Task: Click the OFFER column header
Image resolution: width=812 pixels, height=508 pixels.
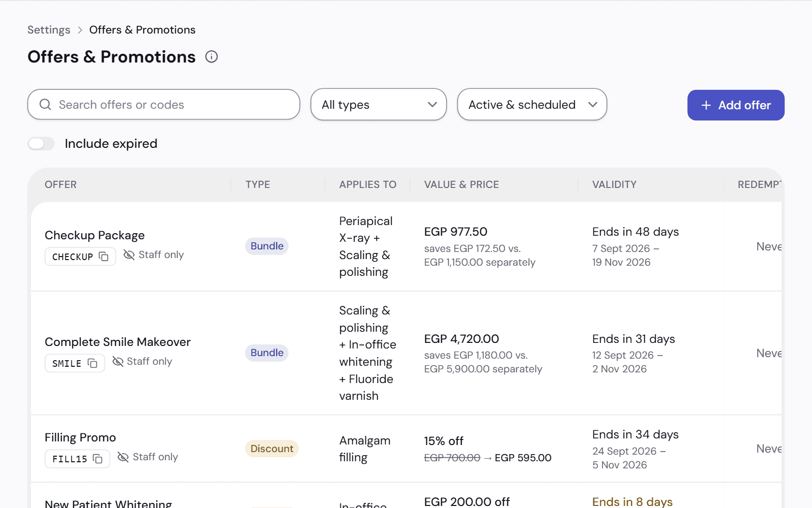Action: (61, 184)
